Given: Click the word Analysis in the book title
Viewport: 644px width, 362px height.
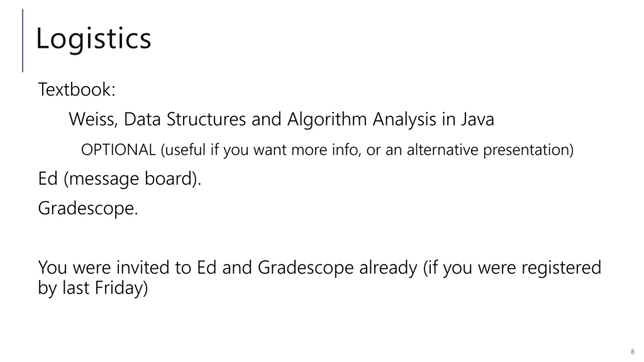Looking at the screenshot, I should pos(405,119).
